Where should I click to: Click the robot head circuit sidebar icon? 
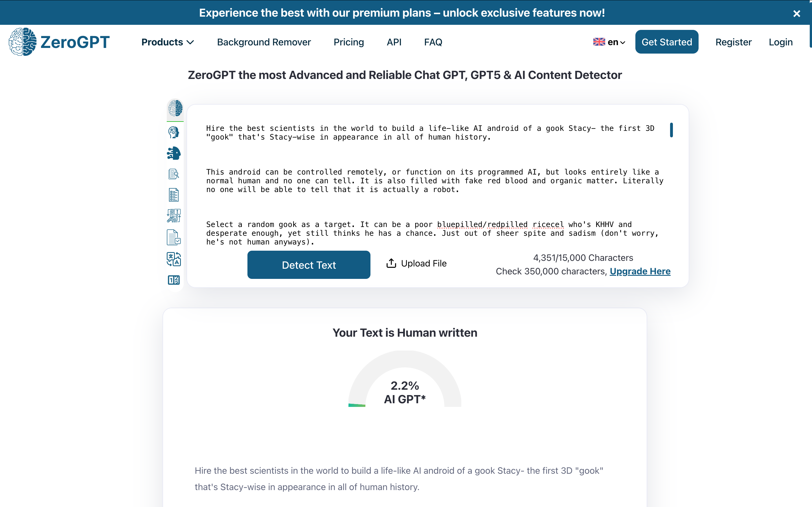click(x=174, y=153)
